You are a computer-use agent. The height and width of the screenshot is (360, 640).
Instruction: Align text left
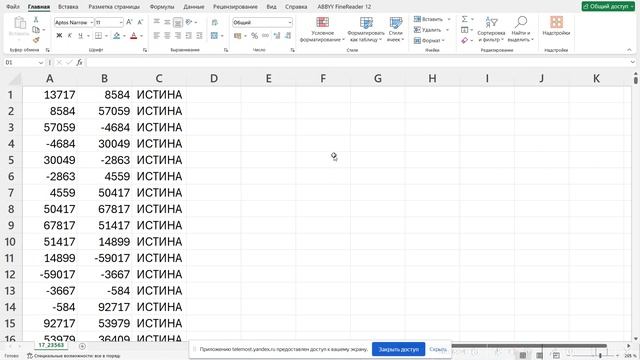[x=157, y=36]
